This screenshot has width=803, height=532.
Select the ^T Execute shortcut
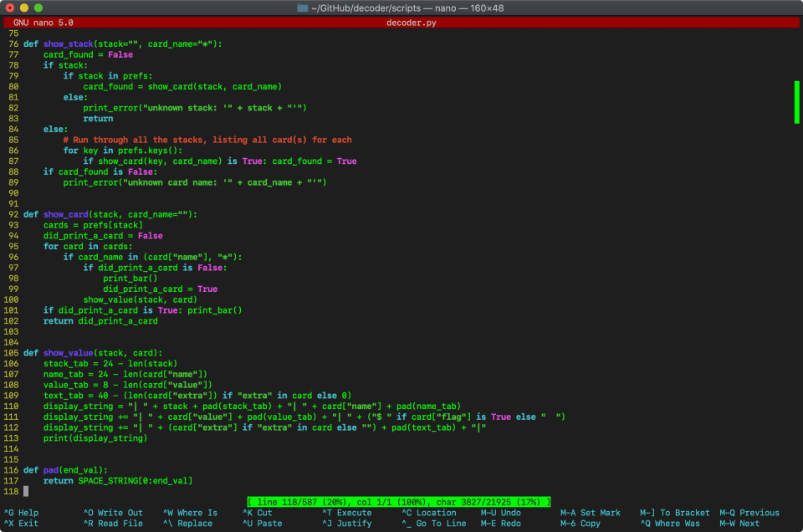pos(346,513)
